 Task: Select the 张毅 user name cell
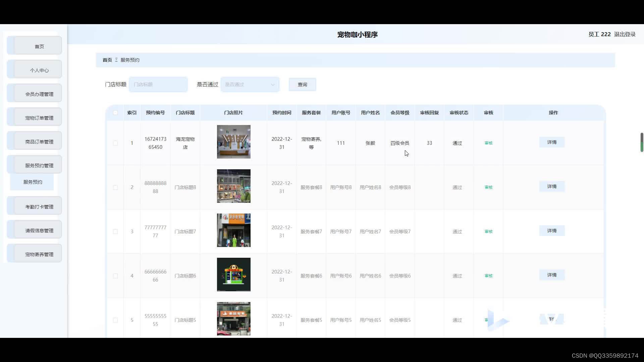(x=370, y=143)
